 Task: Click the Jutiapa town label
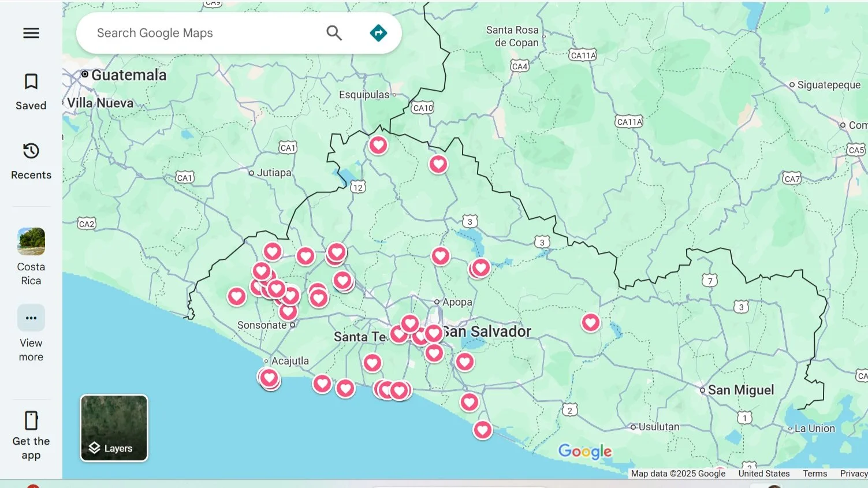[x=274, y=173]
